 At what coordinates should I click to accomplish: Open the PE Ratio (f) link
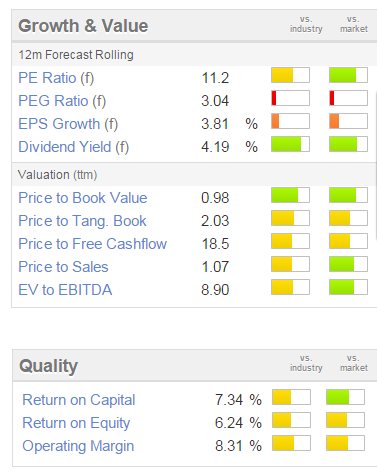coord(56,78)
